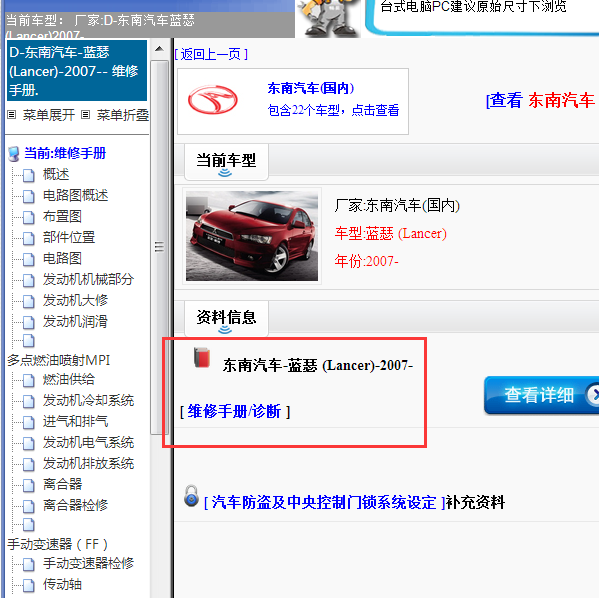Click the page icon beside 发动机冷却系统

point(28,401)
